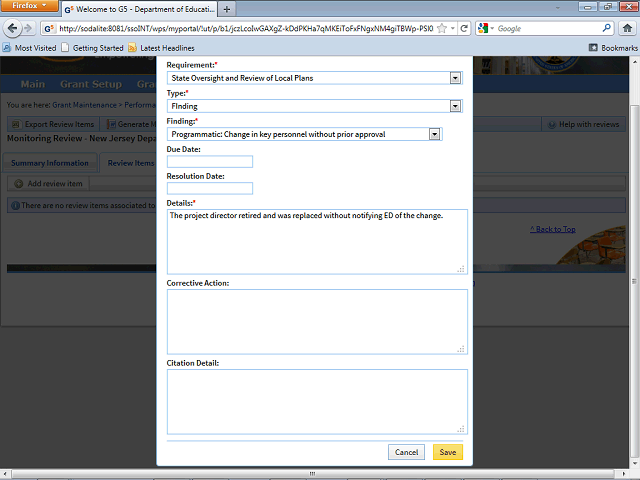The width and height of the screenshot is (640, 480).
Task: Open the Main menu in background page
Action: [33, 84]
